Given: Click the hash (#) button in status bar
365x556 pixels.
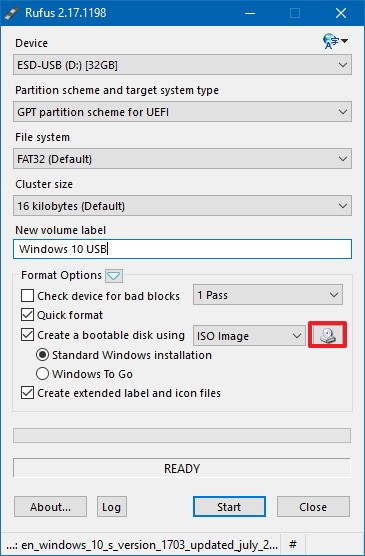Looking at the screenshot, I should pyautogui.click(x=293, y=544).
